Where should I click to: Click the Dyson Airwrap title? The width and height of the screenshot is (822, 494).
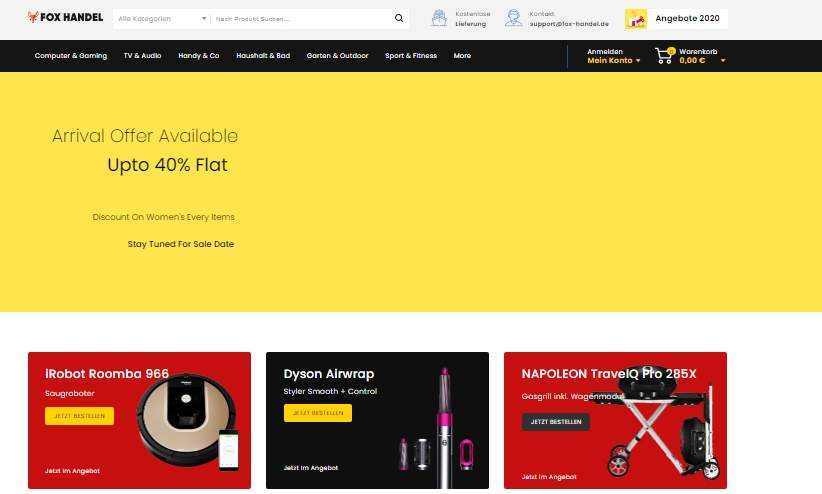pyautogui.click(x=329, y=374)
